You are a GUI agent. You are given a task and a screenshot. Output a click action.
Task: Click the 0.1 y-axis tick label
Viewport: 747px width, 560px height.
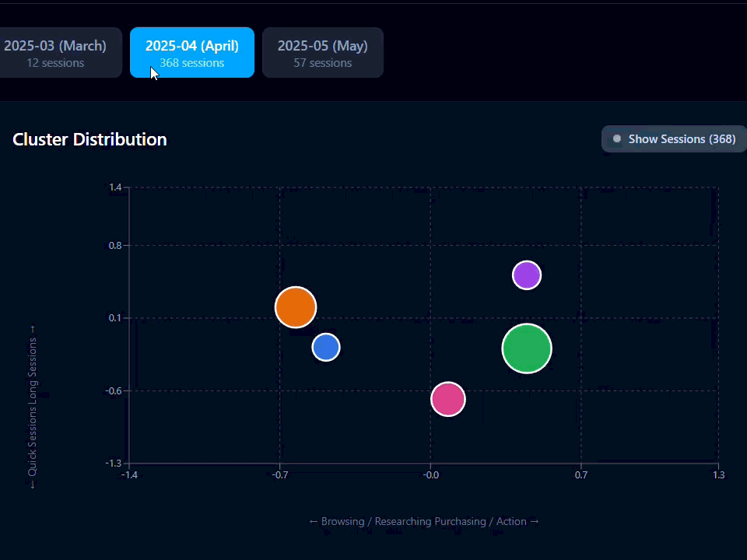(x=115, y=318)
